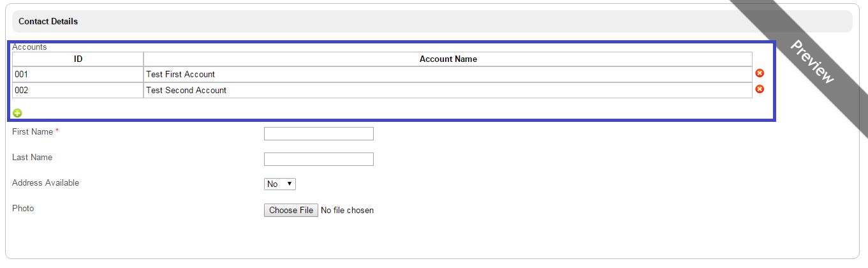Select the 002 ID cell
The image size is (868, 268).
[x=78, y=91]
